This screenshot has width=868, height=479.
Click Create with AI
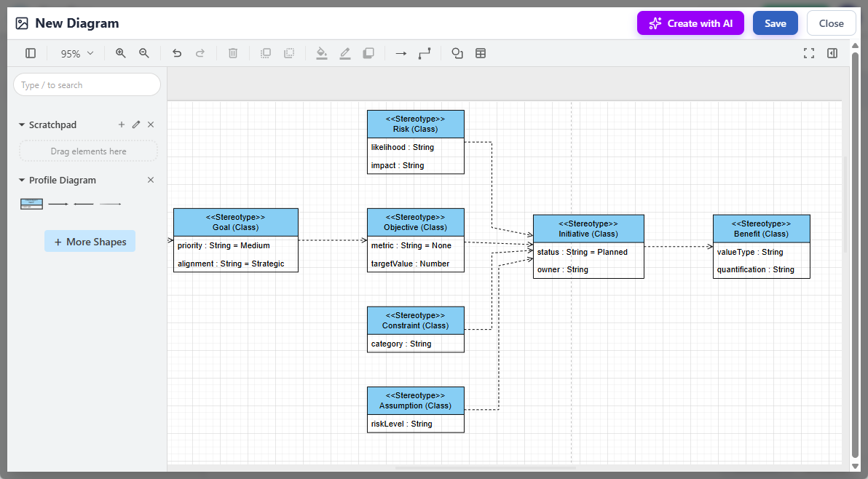click(690, 23)
